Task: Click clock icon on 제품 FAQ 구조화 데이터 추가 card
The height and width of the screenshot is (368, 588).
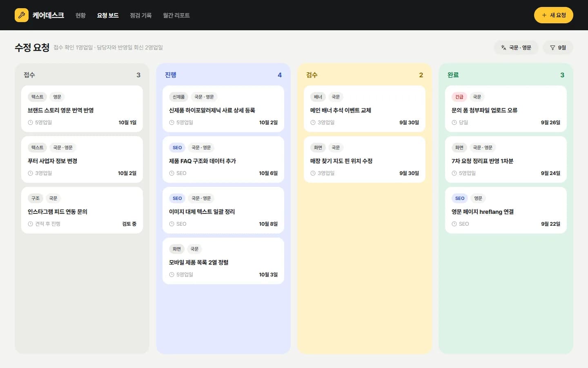Action: click(171, 173)
